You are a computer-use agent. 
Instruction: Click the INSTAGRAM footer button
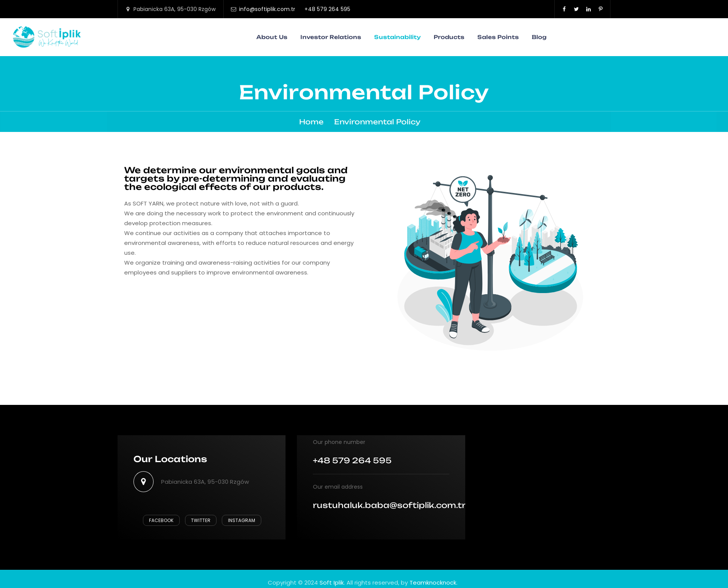(242, 520)
